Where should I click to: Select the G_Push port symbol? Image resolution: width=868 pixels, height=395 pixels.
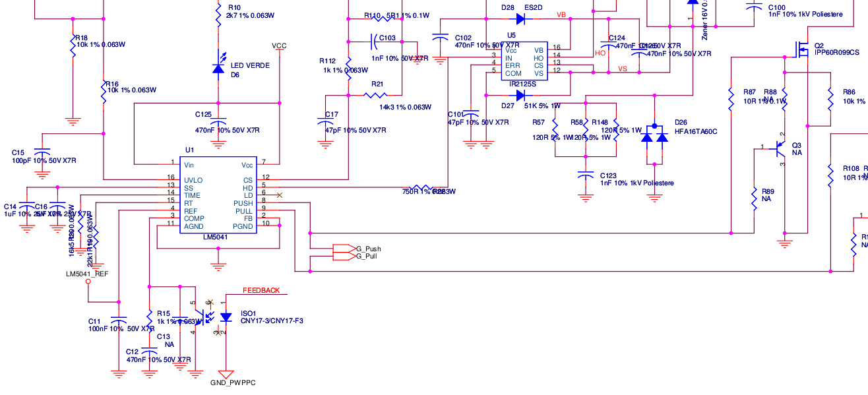click(344, 249)
